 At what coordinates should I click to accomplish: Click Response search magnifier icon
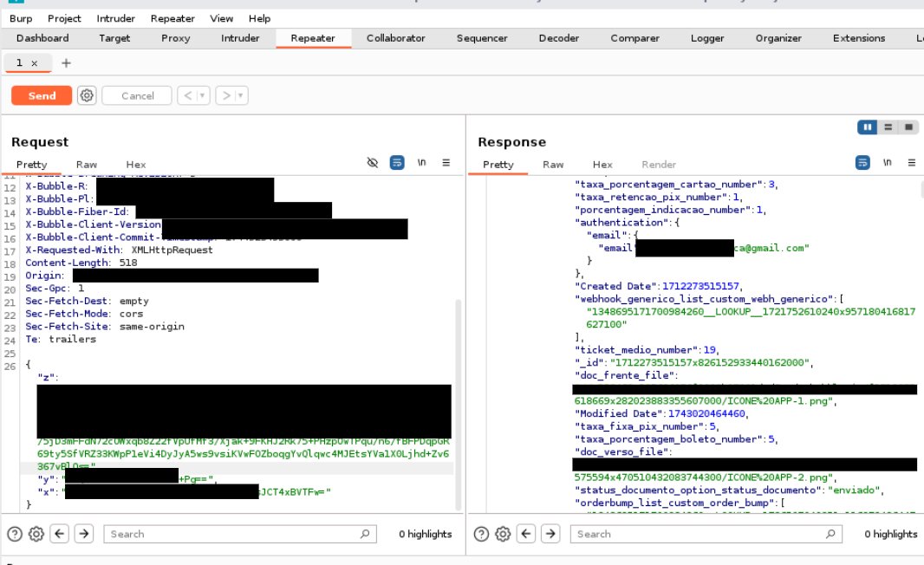point(830,534)
